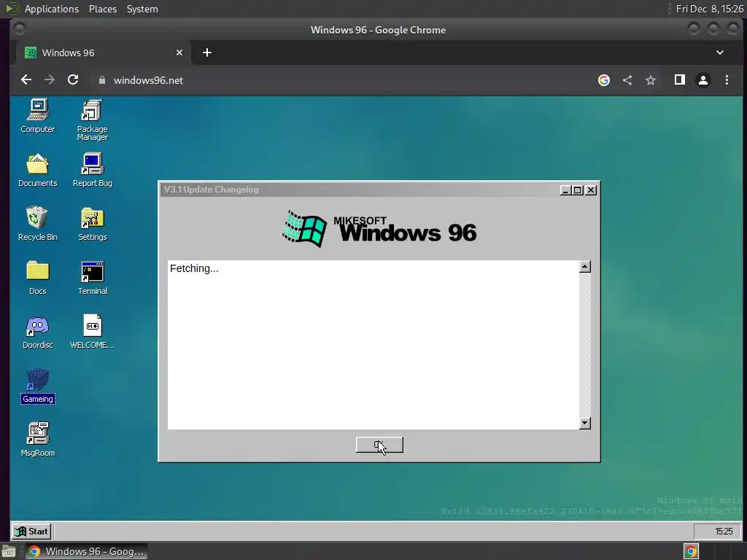The image size is (747, 560).
Task: Open Chrome three-dot menu
Action: pos(727,80)
